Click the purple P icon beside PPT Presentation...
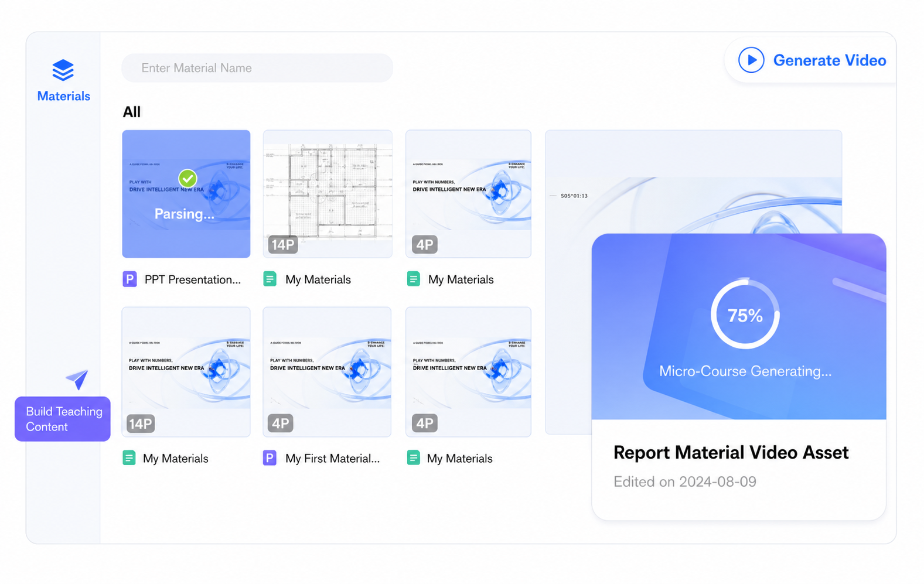Screen dimensions: 924x584 [129, 279]
